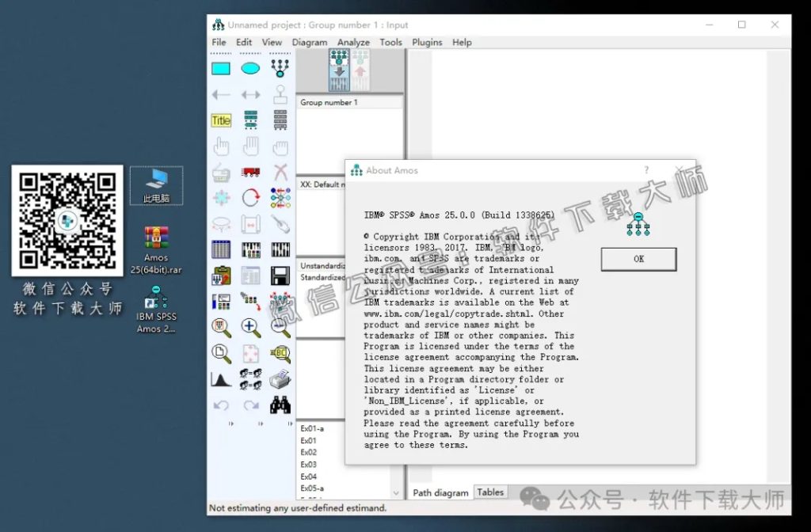
Task: Choose the single-headed path arrow tool
Action: tap(221, 94)
